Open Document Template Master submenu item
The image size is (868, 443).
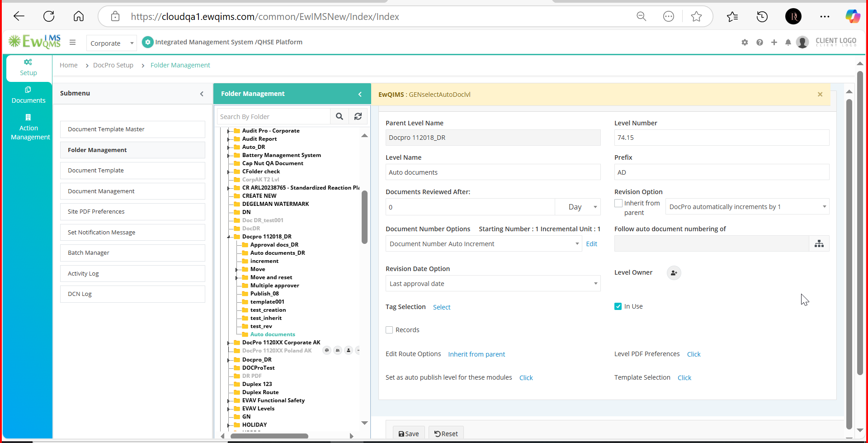(132, 129)
